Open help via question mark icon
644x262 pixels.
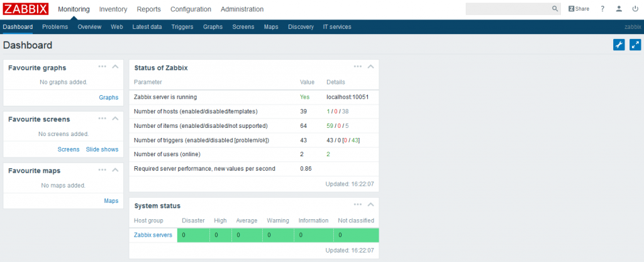coord(602,9)
